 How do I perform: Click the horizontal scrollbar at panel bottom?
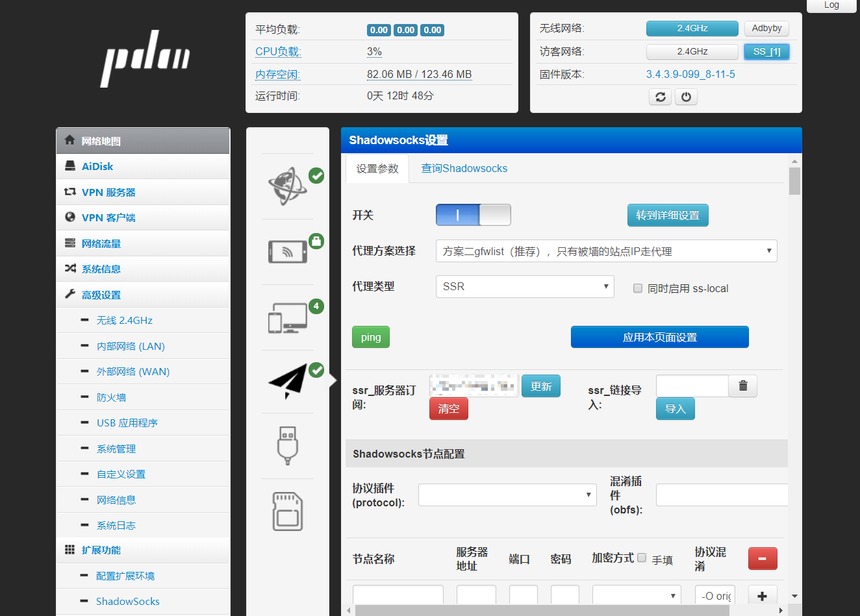coord(542,610)
